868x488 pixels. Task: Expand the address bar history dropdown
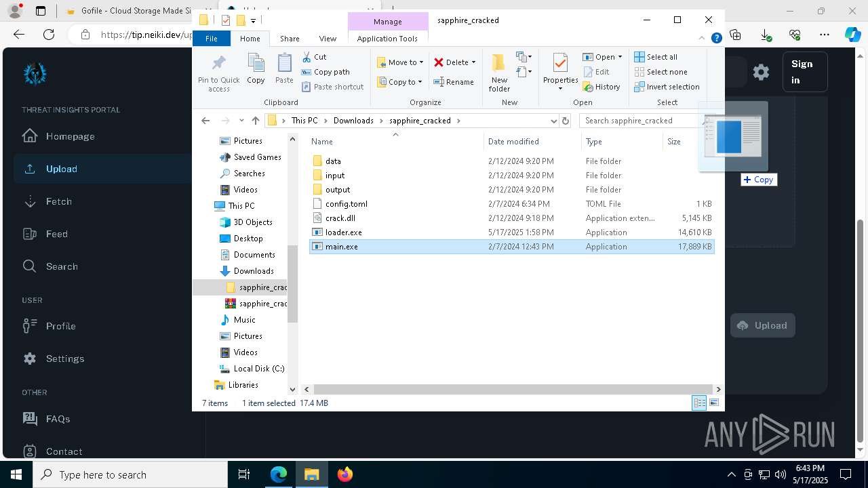click(554, 121)
